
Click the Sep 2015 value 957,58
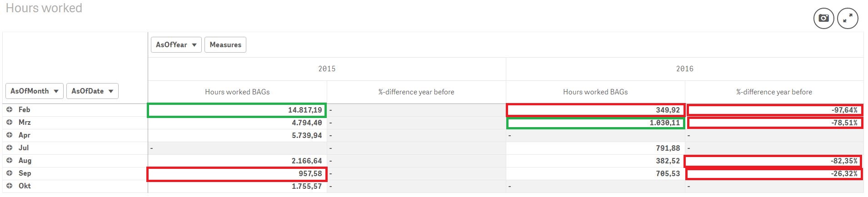tap(310, 173)
